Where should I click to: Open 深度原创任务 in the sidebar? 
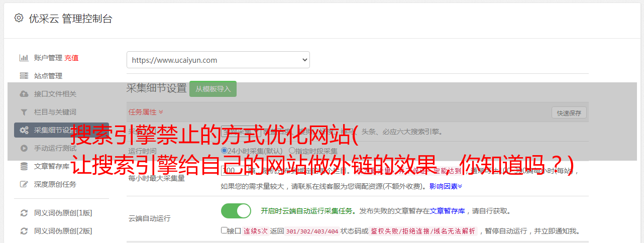tap(55, 184)
